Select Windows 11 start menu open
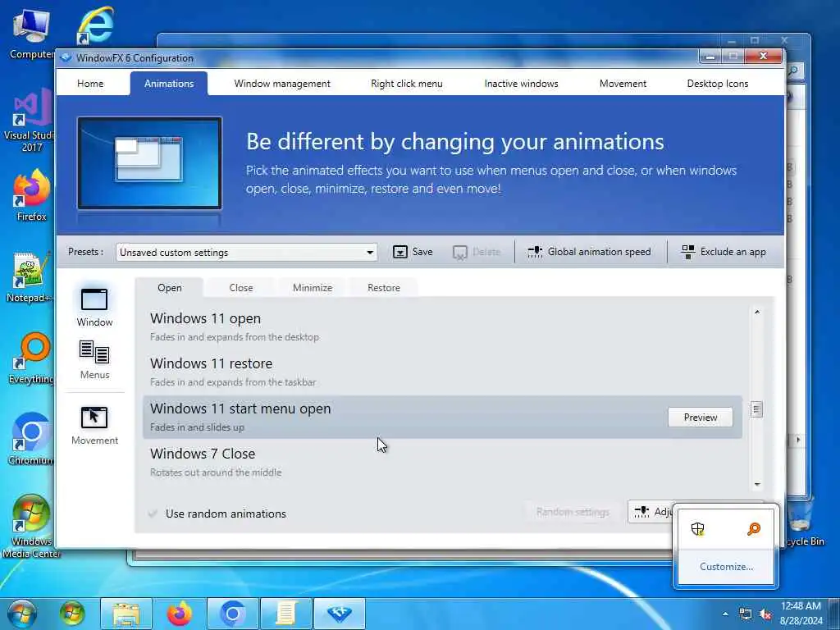Screen dimensions: 840x630 pyautogui.click(x=442, y=418)
